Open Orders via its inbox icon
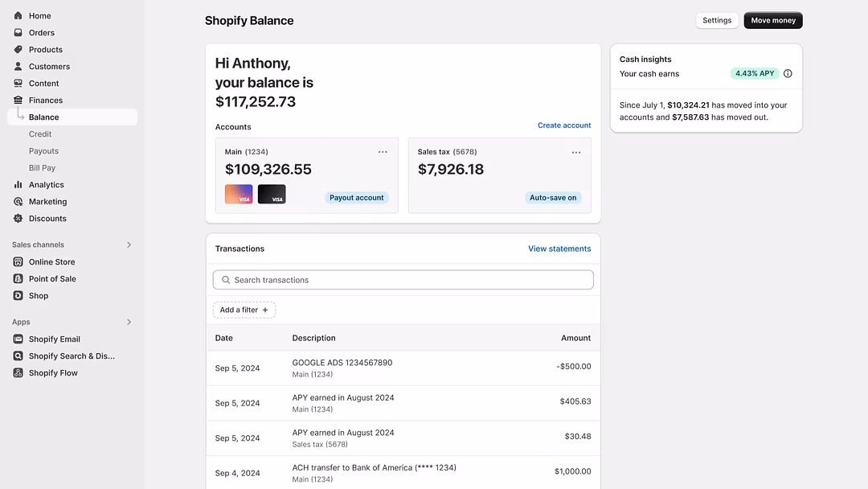868x489 pixels. pos(18,32)
